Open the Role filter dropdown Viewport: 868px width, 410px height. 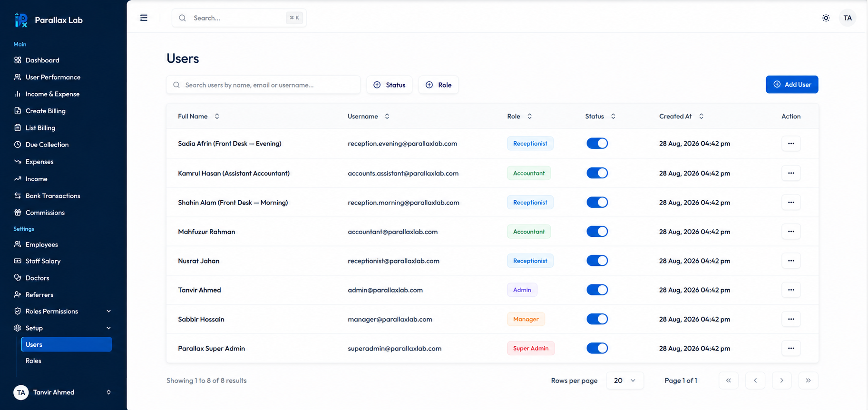(x=439, y=85)
